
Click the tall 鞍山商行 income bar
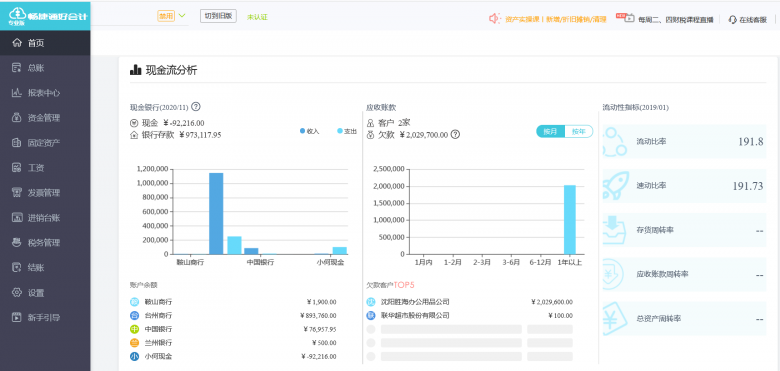[216, 213]
